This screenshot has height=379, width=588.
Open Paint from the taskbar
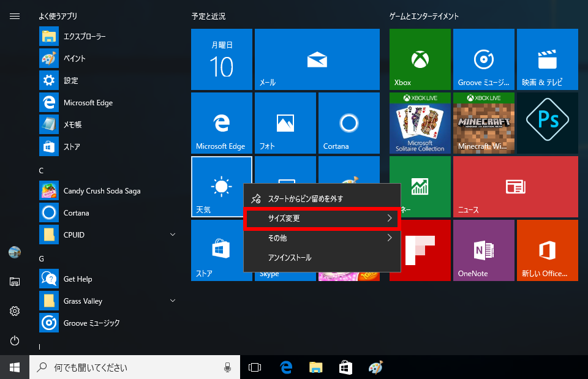(375, 367)
